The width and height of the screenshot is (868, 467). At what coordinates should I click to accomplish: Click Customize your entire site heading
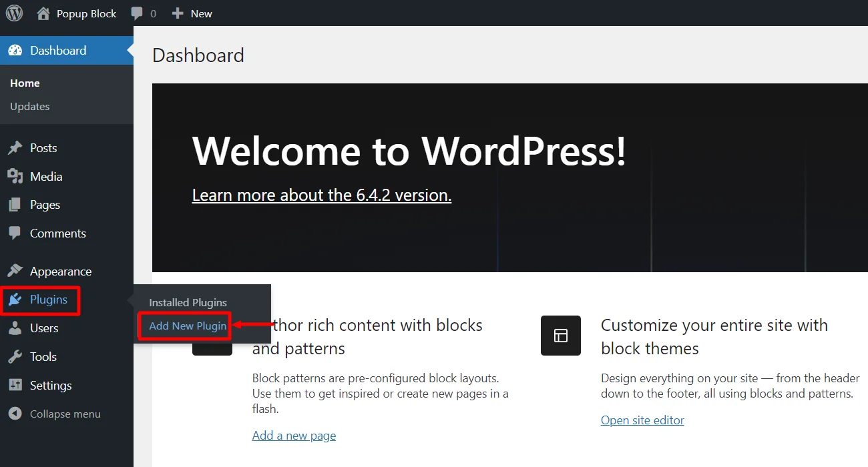click(x=714, y=337)
